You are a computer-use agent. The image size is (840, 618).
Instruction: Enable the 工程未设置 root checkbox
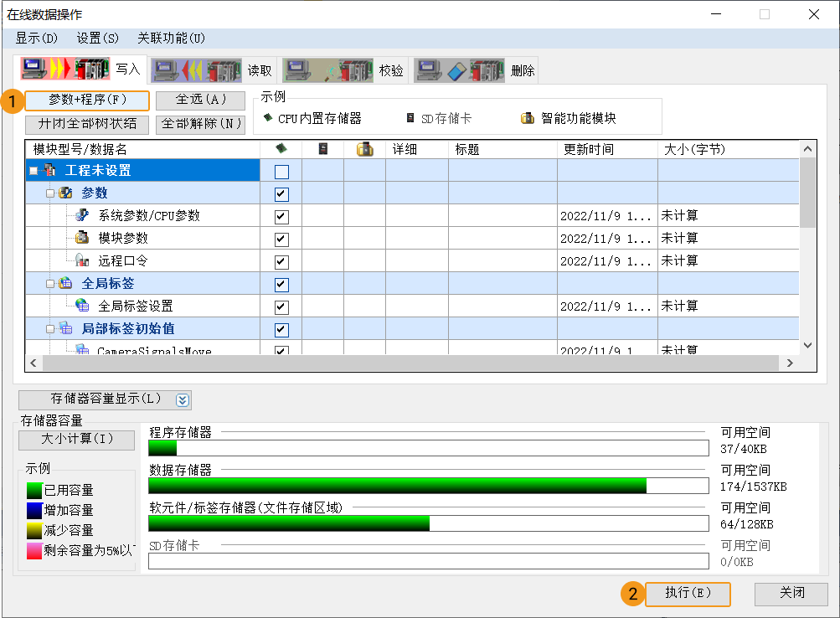(x=281, y=169)
